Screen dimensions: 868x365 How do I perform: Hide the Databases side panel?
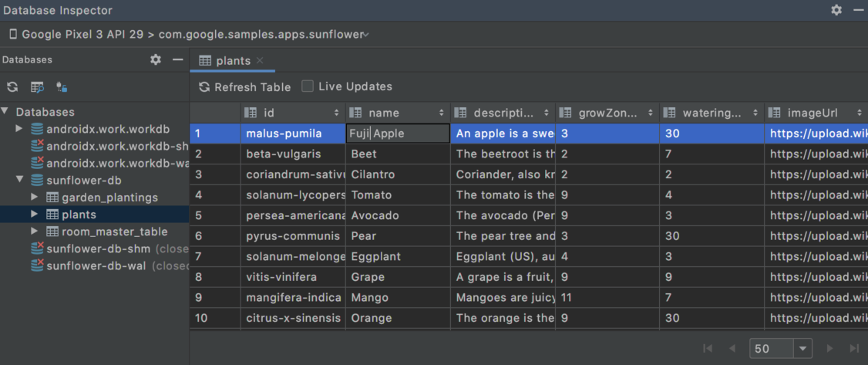tap(177, 60)
